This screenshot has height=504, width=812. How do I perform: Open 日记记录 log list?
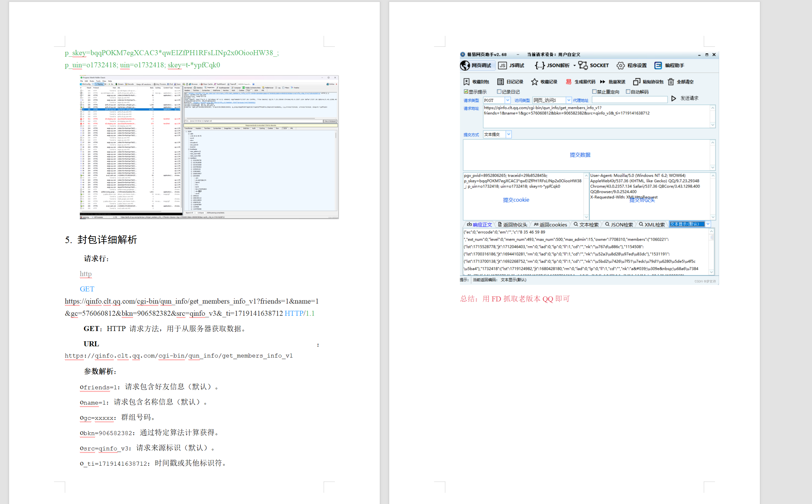click(x=510, y=82)
